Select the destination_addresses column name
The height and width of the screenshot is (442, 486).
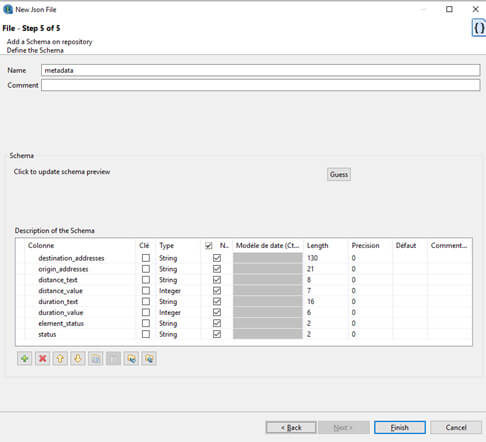coord(71,258)
